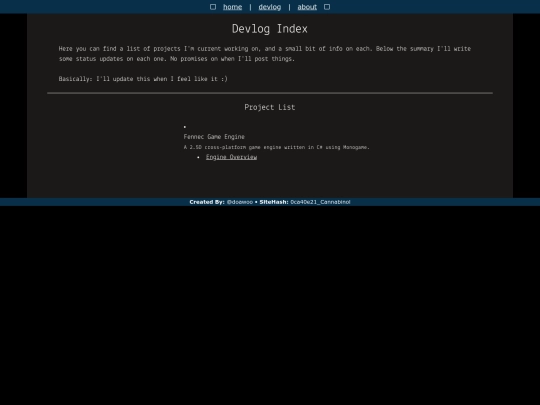Click the 'Basically: I'll update this' line
This screenshot has width=540, height=405.
tap(143, 79)
